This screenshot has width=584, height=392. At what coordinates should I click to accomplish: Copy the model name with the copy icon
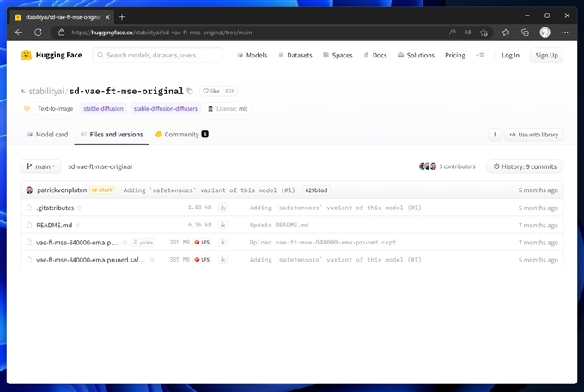click(190, 91)
